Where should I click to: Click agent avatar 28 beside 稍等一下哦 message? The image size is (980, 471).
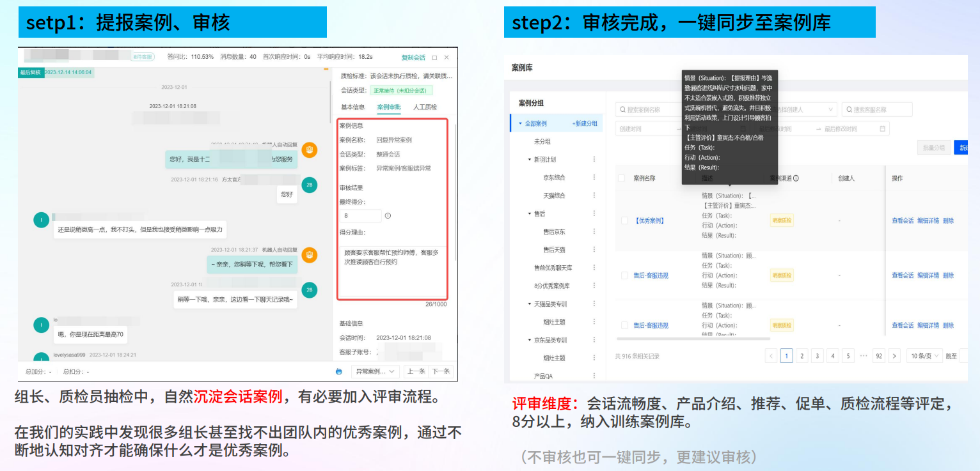click(x=309, y=290)
